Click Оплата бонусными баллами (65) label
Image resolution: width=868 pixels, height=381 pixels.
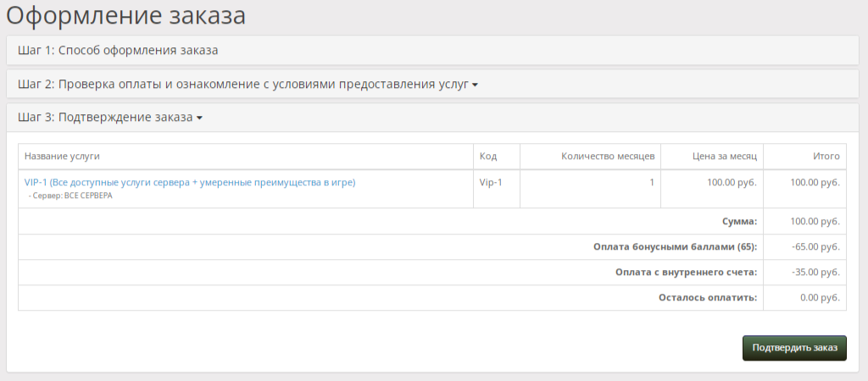tap(676, 246)
